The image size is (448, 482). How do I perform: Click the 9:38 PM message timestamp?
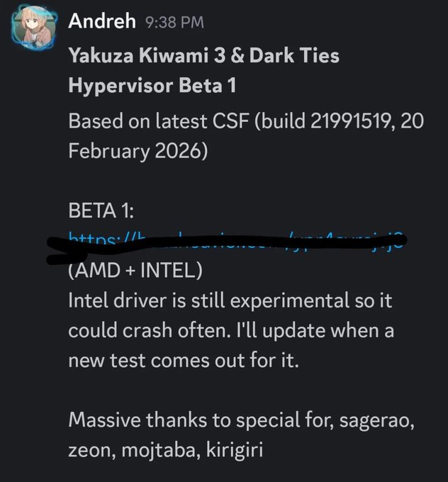coord(173,23)
